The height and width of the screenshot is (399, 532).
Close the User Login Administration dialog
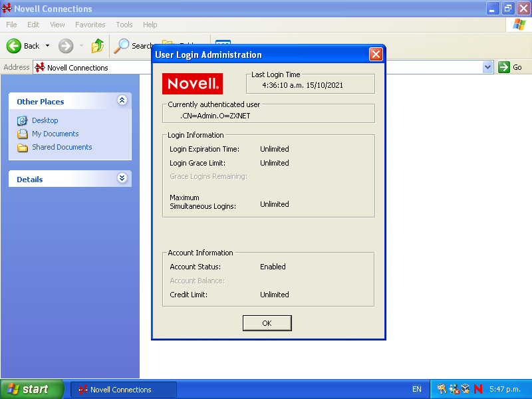coord(376,55)
